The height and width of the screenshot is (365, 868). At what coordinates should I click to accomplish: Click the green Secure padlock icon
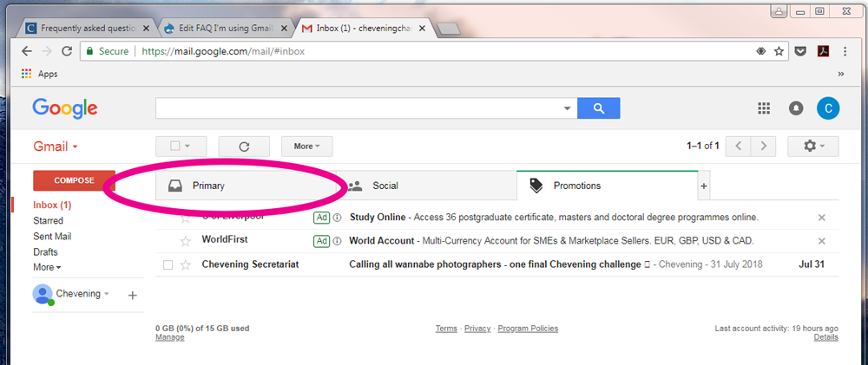(89, 51)
